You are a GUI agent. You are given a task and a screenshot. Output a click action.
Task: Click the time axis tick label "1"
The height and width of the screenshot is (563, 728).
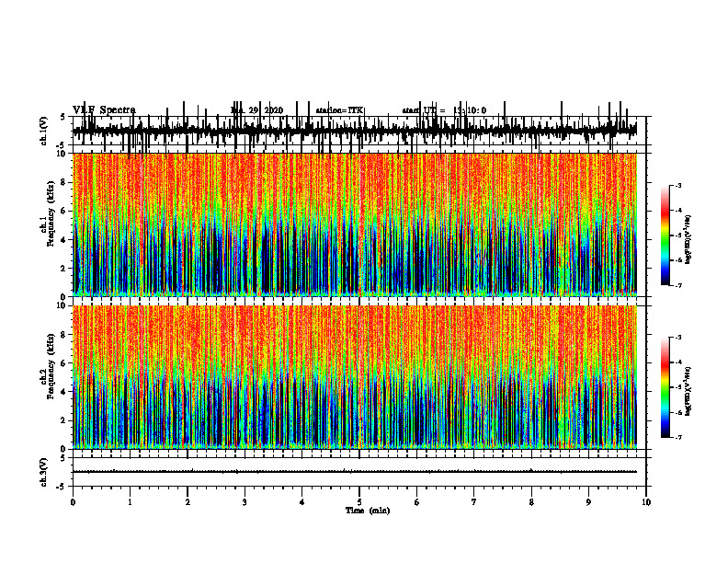pyautogui.click(x=130, y=502)
